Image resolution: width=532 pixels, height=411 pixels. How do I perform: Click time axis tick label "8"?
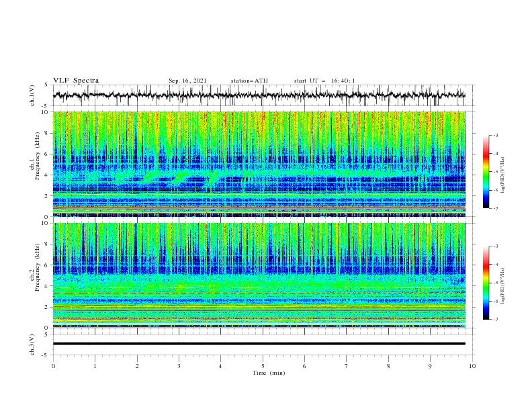pyautogui.click(x=388, y=366)
